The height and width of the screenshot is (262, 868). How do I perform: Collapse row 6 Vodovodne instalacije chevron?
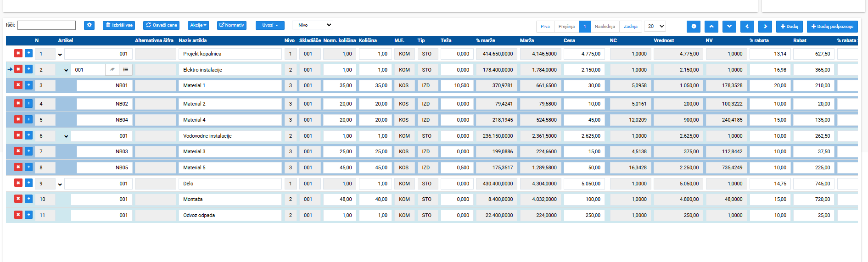(x=66, y=136)
